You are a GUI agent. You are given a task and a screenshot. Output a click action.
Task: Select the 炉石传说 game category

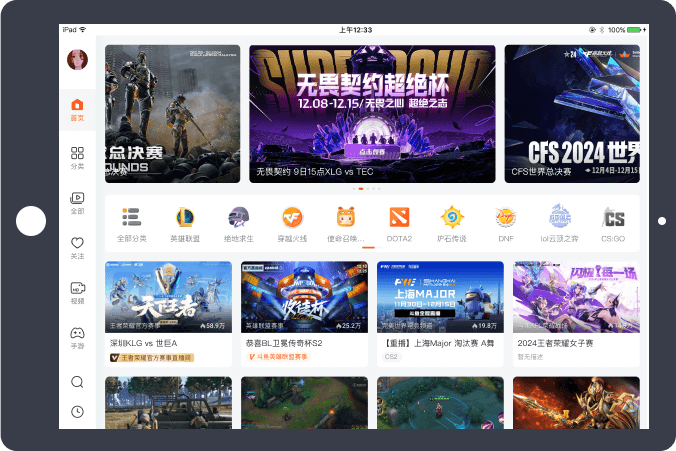pyautogui.click(x=452, y=223)
